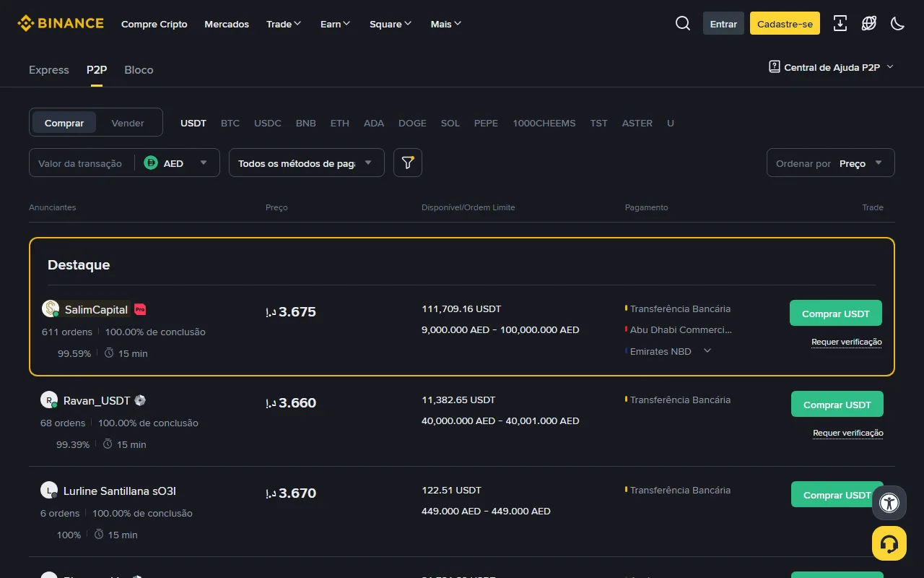
Task: Open Mercados menu item
Action: 227,24
